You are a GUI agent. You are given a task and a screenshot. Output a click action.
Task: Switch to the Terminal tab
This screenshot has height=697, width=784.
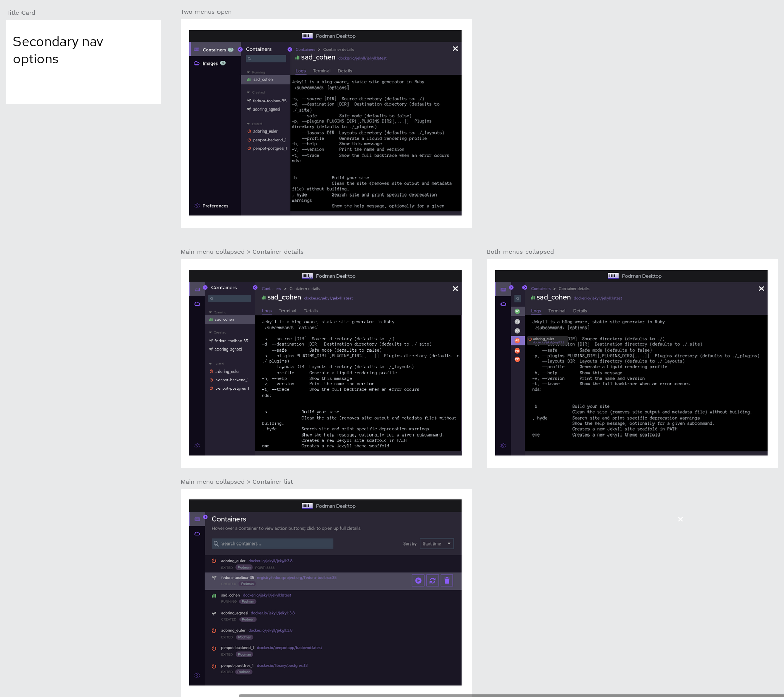coord(322,71)
